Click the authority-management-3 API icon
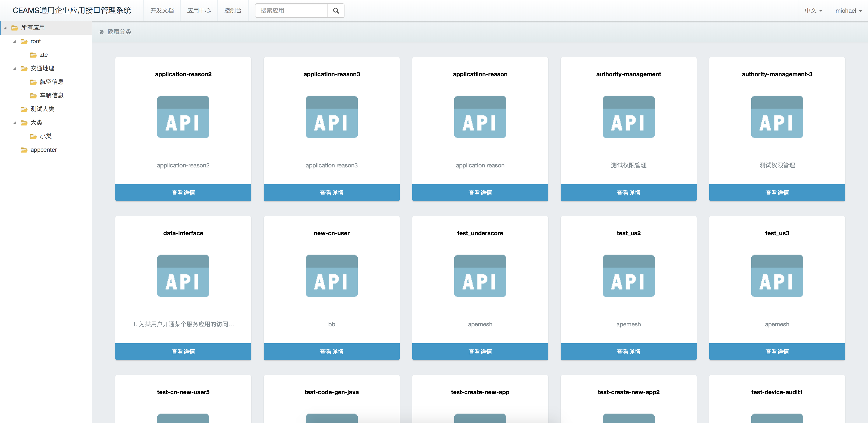Image resolution: width=868 pixels, height=423 pixels. click(x=777, y=117)
